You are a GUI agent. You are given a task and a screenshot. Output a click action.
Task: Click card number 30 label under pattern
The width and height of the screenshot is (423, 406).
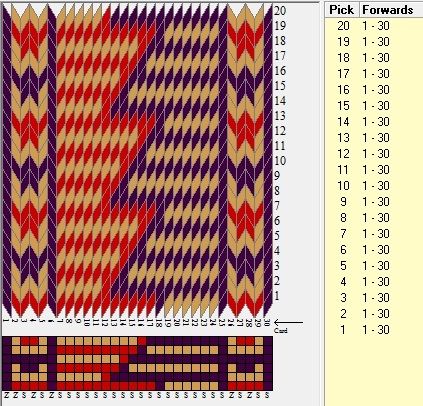click(267, 322)
